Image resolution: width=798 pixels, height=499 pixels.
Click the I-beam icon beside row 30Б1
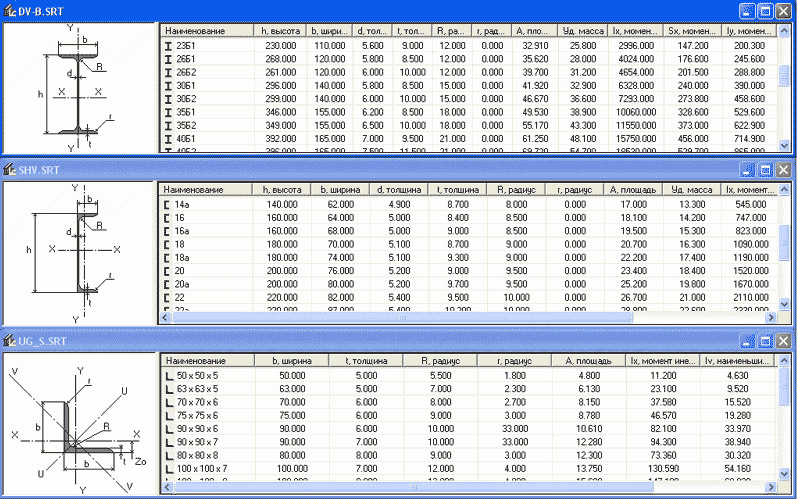tap(168, 85)
